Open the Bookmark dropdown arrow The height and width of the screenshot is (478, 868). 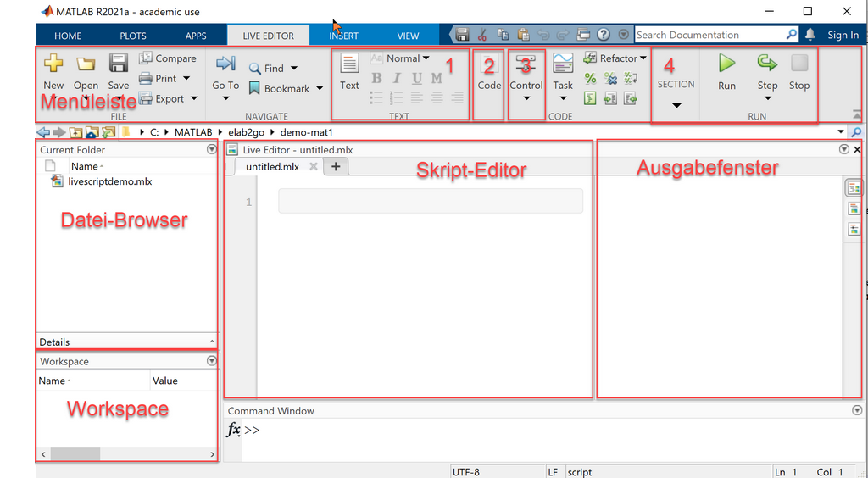tap(320, 88)
